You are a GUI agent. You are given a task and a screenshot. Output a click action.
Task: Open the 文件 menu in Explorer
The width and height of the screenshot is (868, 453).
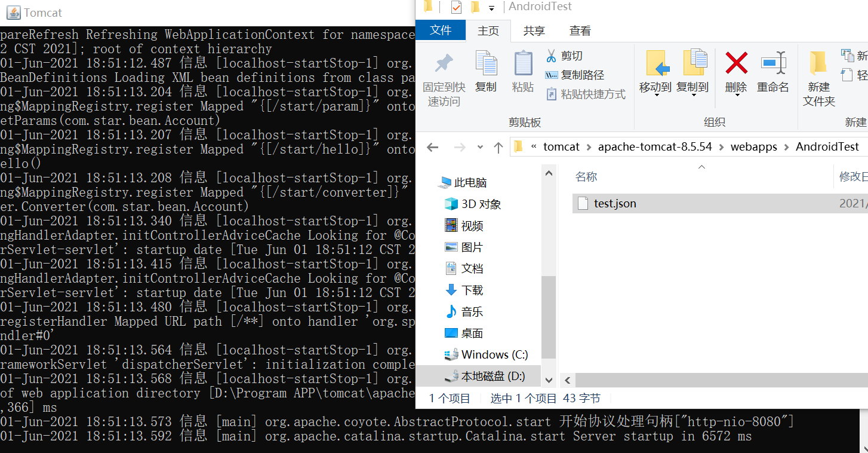tap(441, 30)
